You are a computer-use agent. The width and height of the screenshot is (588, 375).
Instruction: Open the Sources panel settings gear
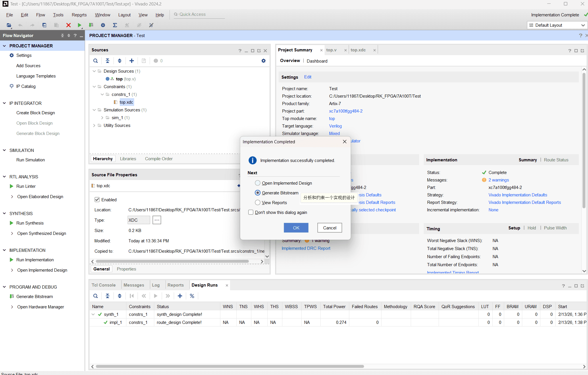point(263,61)
